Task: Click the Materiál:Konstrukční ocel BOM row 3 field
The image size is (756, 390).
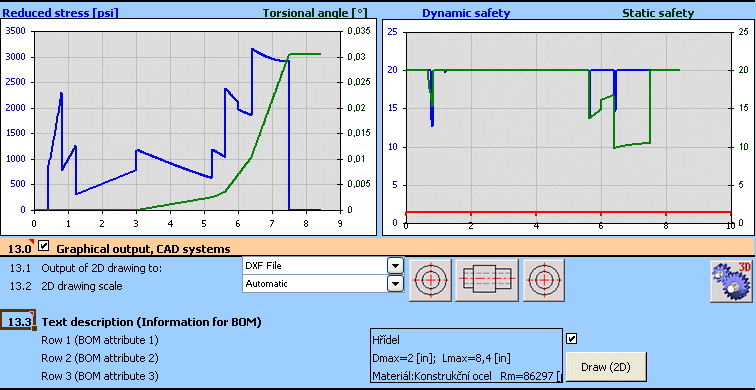Action: 466,376
